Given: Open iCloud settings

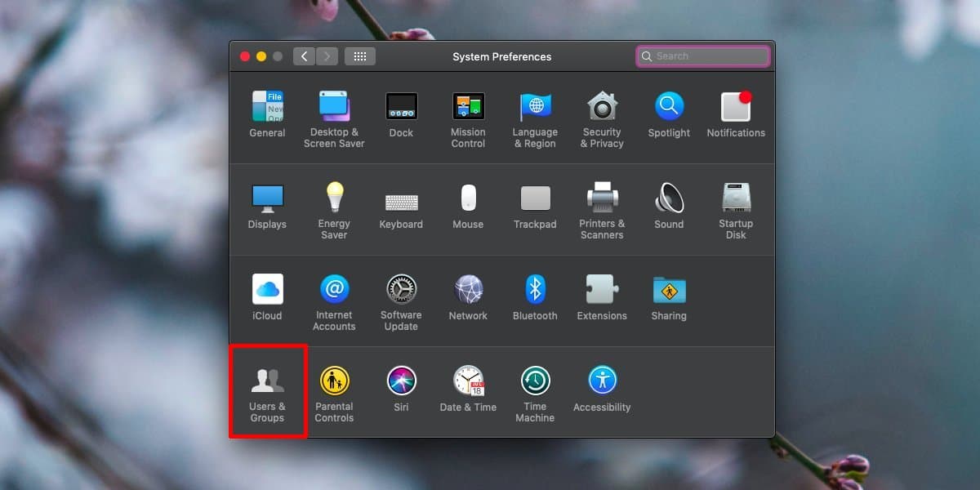Looking at the screenshot, I should (x=267, y=297).
